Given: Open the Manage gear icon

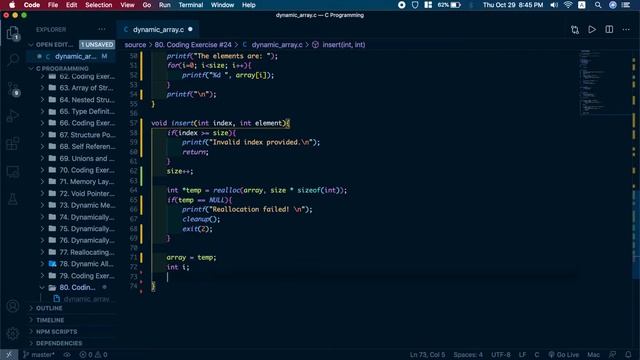Looking at the screenshot, I should (13, 333).
